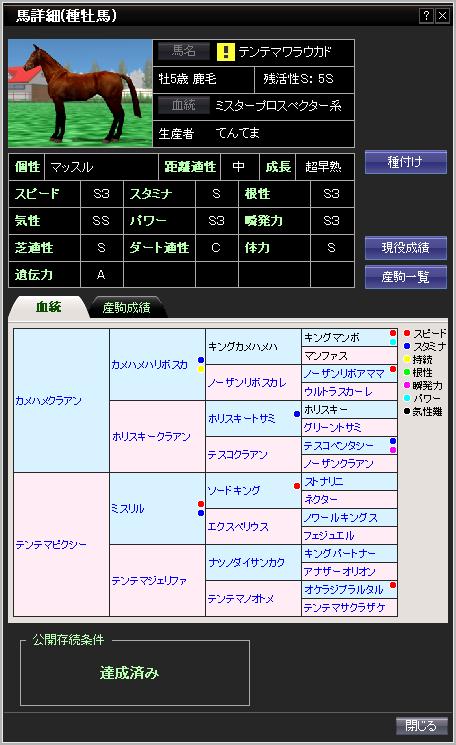Image resolution: width=456 pixels, height=745 pixels.
Task: Click the 種付け button
Action: pos(406,162)
